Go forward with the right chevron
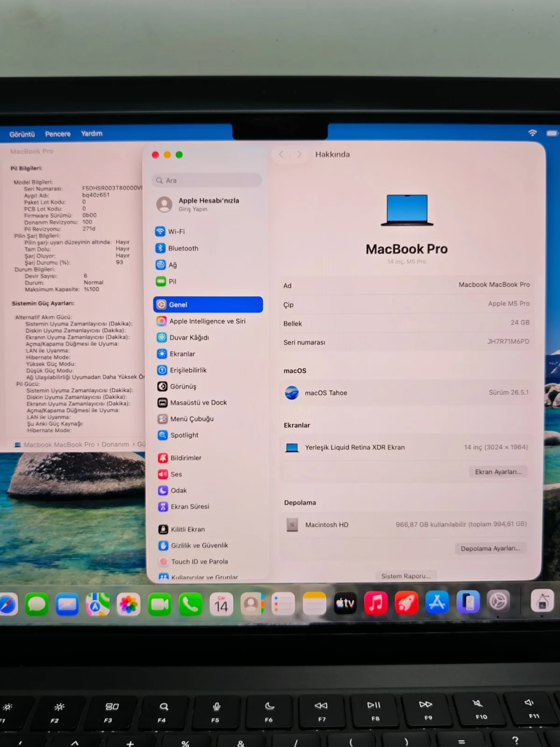The height and width of the screenshot is (747, 560). (299, 155)
